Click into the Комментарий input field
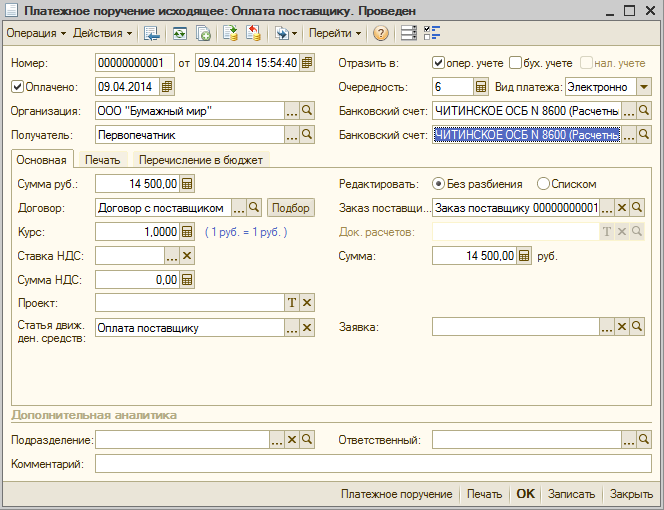 [373, 464]
